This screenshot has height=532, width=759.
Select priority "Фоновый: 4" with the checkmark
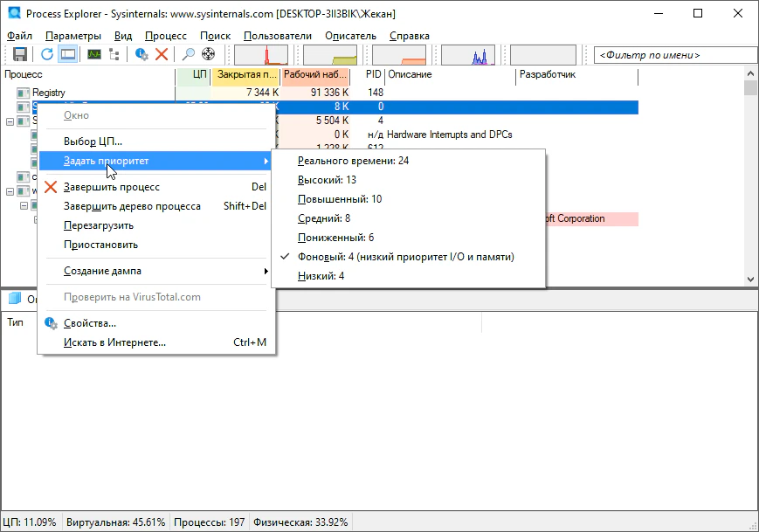(405, 257)
